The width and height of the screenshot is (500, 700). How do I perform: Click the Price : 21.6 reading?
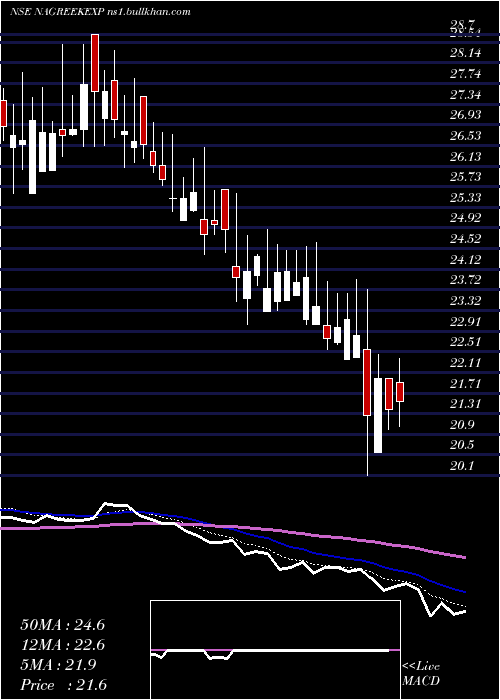click(x=62, y=685)
